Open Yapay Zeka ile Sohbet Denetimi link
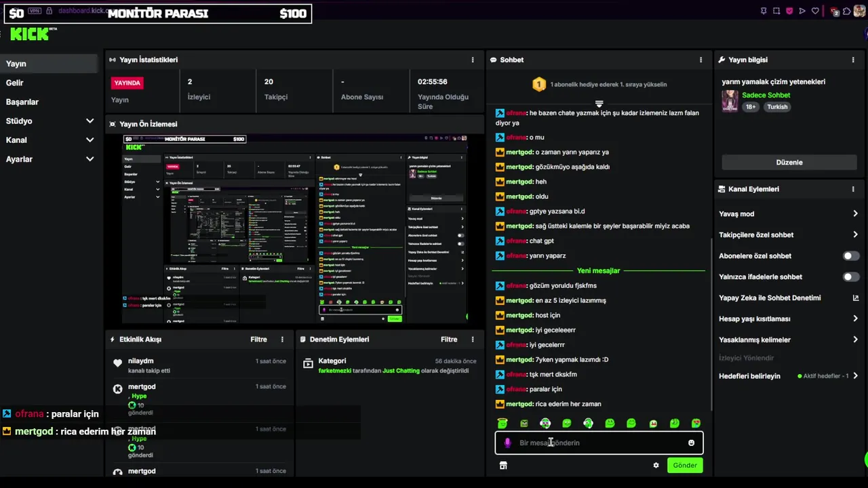The width and height of the screenshot is (868, 488). tap(789, 298)
